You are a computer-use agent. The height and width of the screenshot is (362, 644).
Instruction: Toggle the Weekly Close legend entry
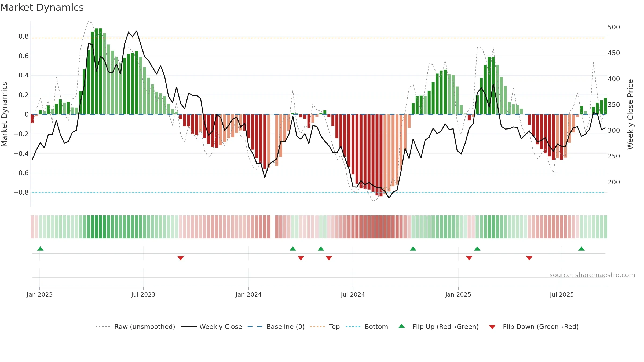[211, 327]
